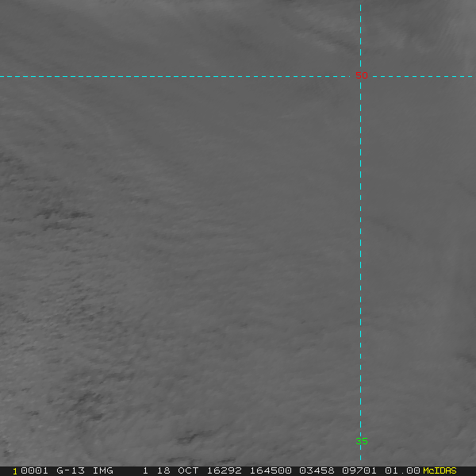476x476 pixels.
Task: Click the line value 03458
Action: coord(317,470)
